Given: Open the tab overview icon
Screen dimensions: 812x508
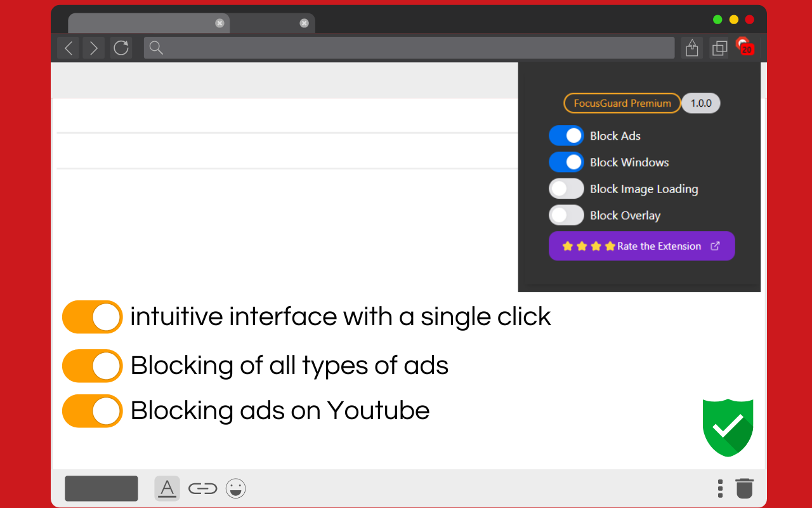Looking at the screenshot, I should click(x=719, y=48).
